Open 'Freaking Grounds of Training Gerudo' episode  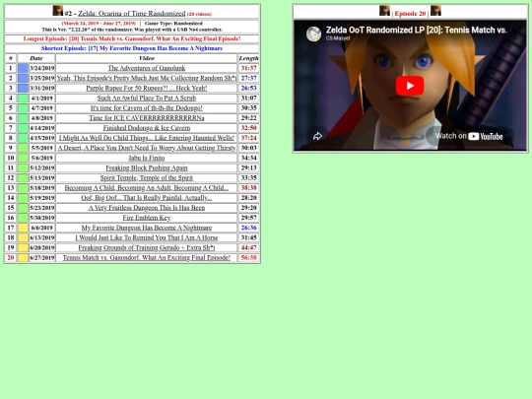147,247
